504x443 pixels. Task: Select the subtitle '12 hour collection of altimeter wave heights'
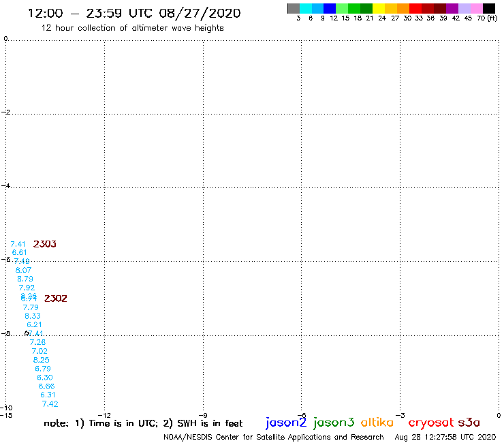[132, 28]
